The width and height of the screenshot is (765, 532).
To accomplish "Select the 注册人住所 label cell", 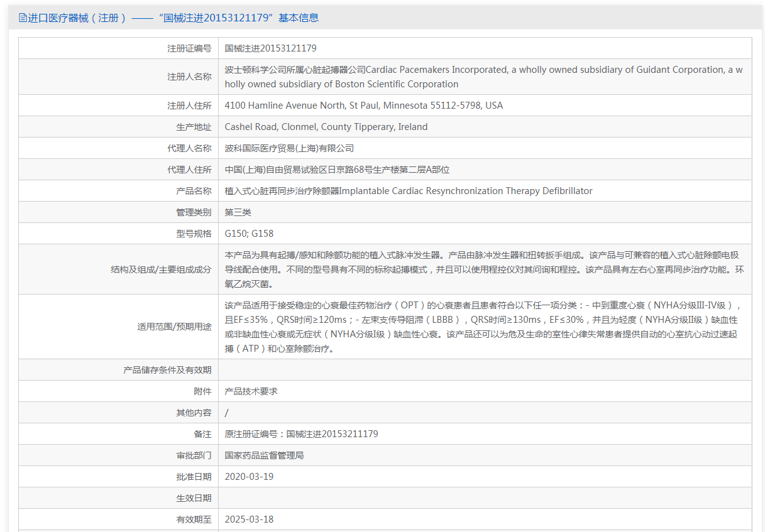I will (x=118, y=106).
